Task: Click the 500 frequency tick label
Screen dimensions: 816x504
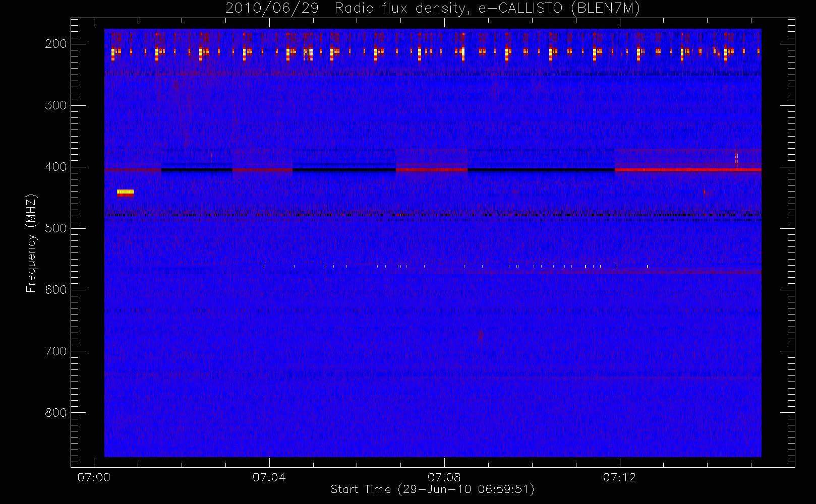Action: click(56, 228)
